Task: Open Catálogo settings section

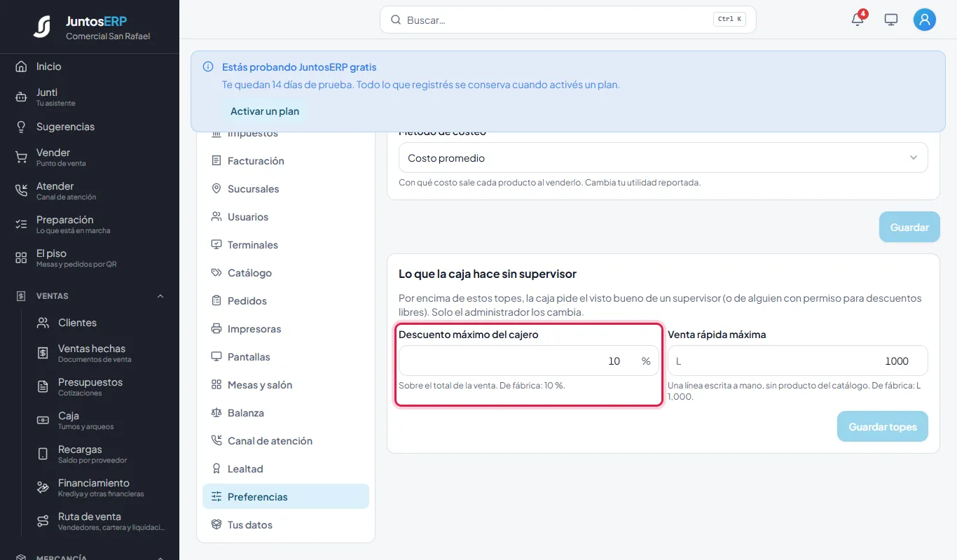Action: pos(286,273)
